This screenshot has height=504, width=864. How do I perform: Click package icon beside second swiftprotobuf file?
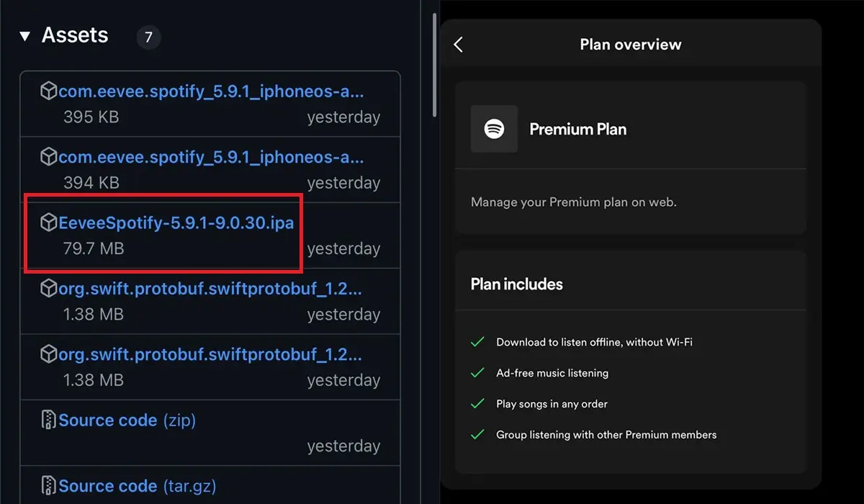pyautogui.click(x=48, y=354)
